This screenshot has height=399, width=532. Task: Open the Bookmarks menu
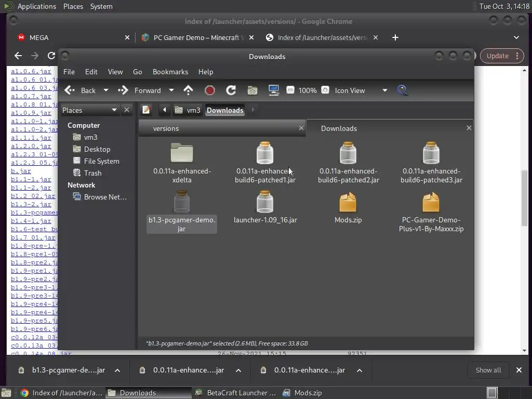(x=170, y=72)
